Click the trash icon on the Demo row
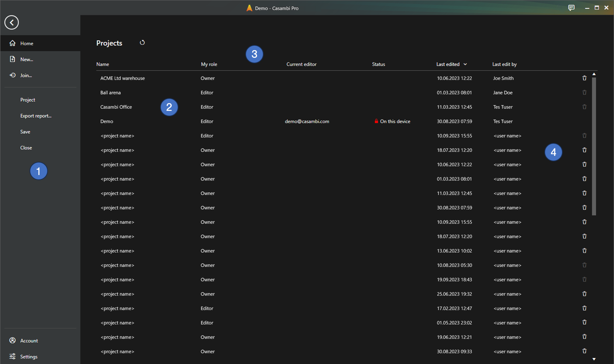Viewport: 614px width, 364px height. (x=584, y=121)
